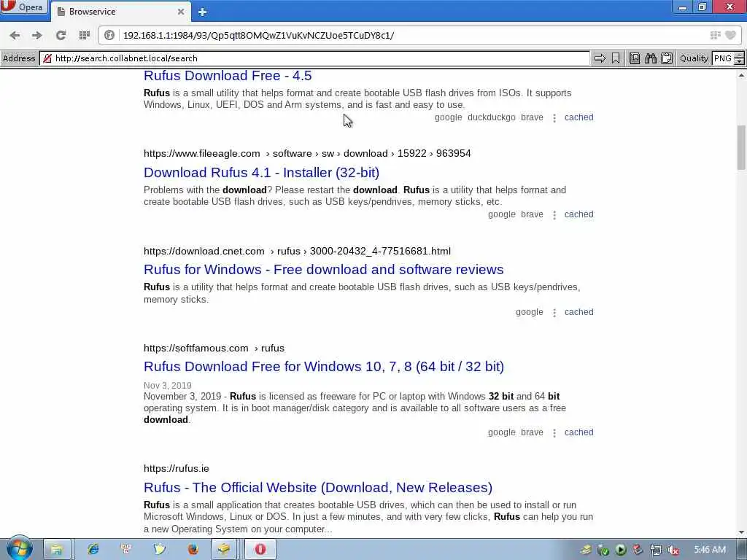Click the taskbar icon right of Internet Explorer
Image resolution: width=747 pixels, height=560 pixels.
126,550
